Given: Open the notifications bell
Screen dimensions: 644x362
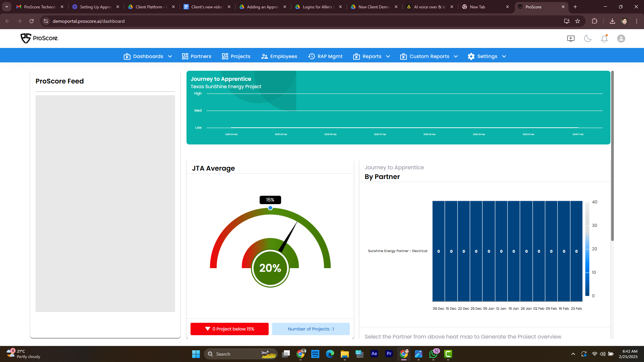Looking at the screenshot, I should (604, 39).
